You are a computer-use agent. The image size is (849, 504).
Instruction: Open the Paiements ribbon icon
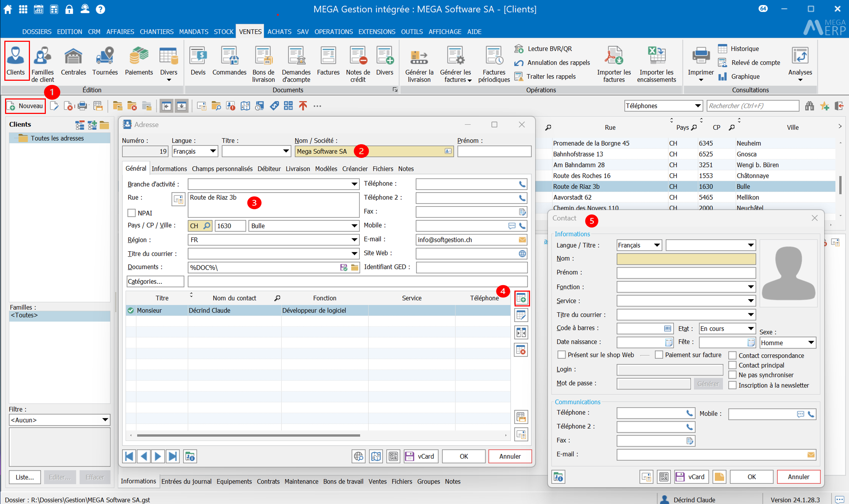pyautogui.click(x=139, y=61)
